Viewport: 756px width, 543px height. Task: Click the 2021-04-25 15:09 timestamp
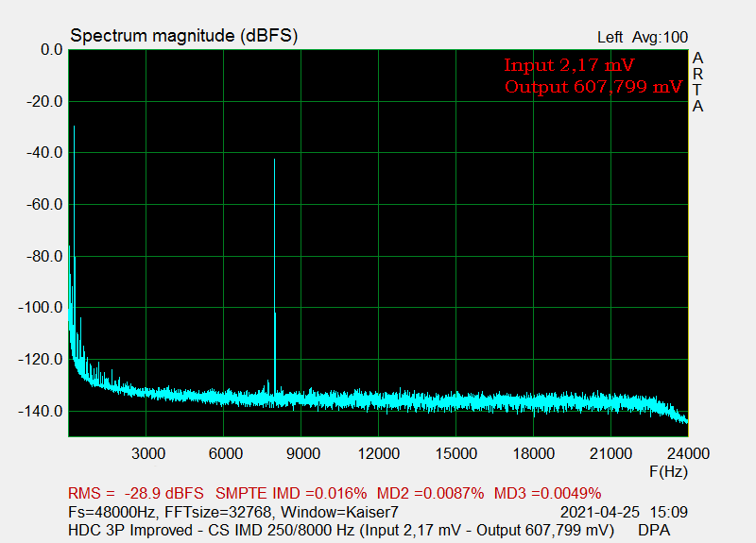(624, 512)
